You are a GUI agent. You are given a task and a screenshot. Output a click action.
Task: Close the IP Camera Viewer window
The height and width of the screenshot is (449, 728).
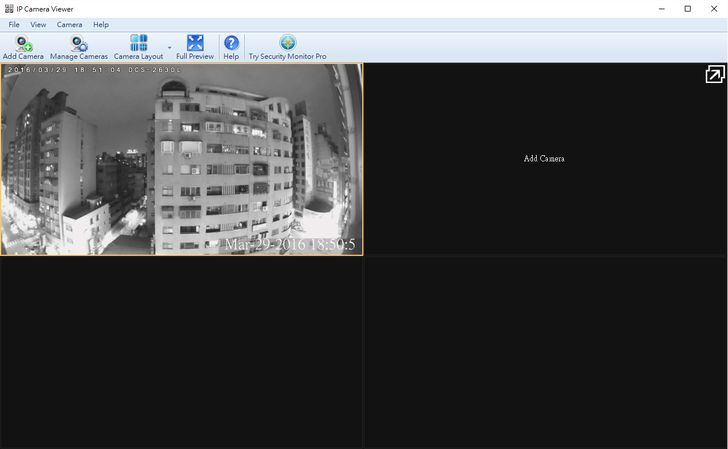coord(713,9)
